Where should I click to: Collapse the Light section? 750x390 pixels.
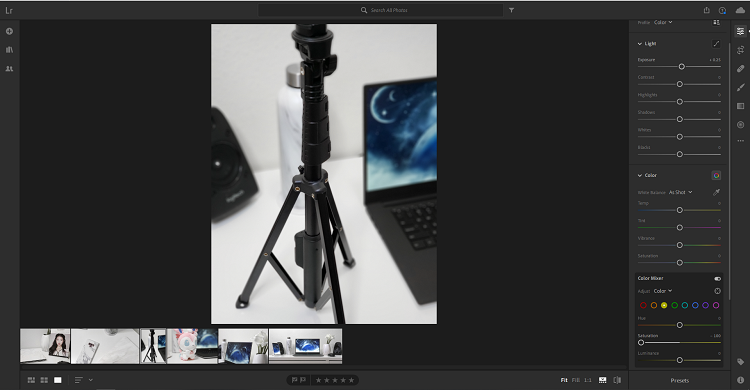click(x=640, y=44)
